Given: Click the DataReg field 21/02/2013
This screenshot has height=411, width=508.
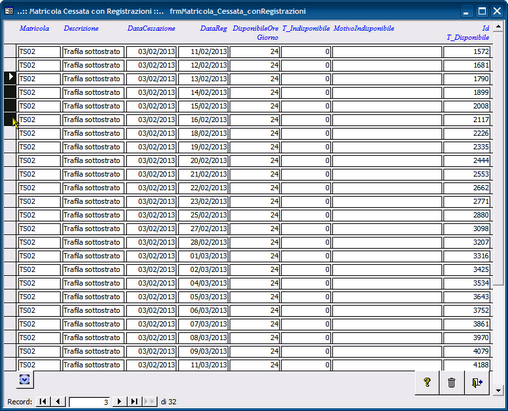Looking at the screenshot, I should click(203, 174).
